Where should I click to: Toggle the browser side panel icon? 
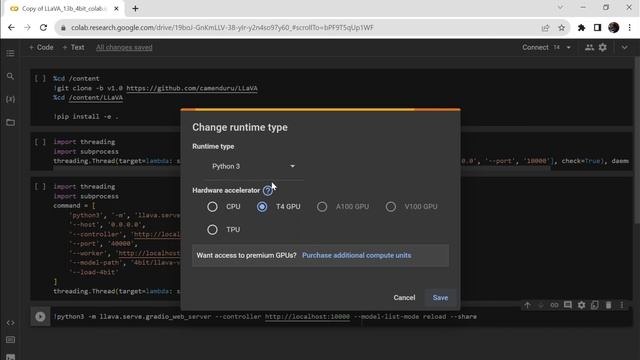pyautogui.click(x=597, y=27)
